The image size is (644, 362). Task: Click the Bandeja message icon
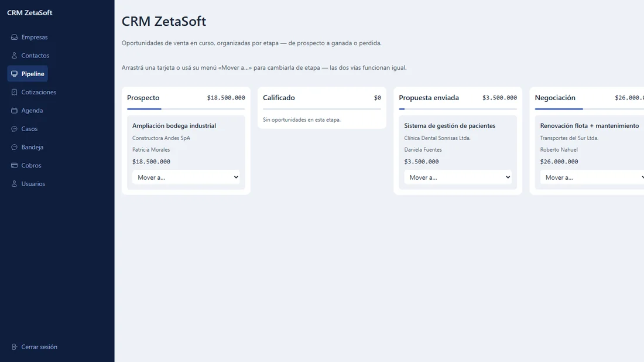click(x=15, y=147)
